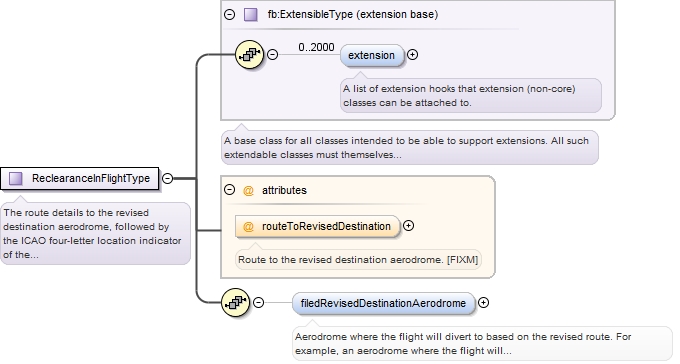This screenshot has height=364, width=680.
Task: Click the @ icon next to attributes header
Action: tap(248, 190)
